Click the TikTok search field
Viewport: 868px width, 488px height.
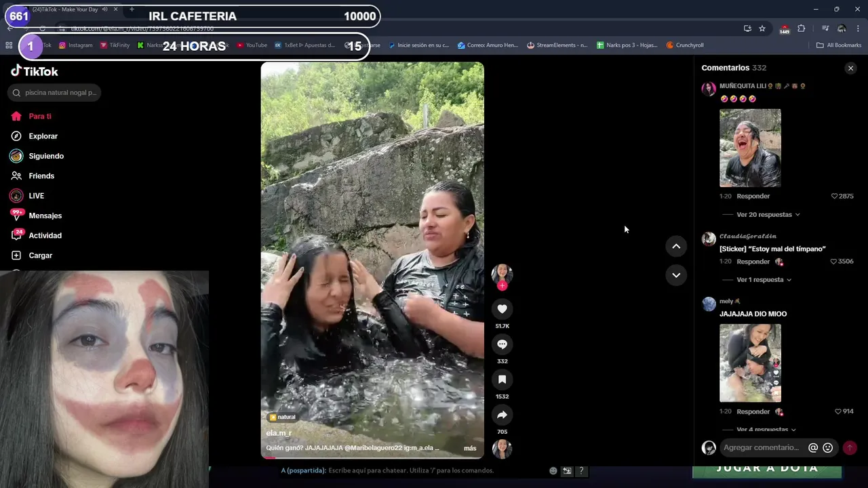coord(54,93)
